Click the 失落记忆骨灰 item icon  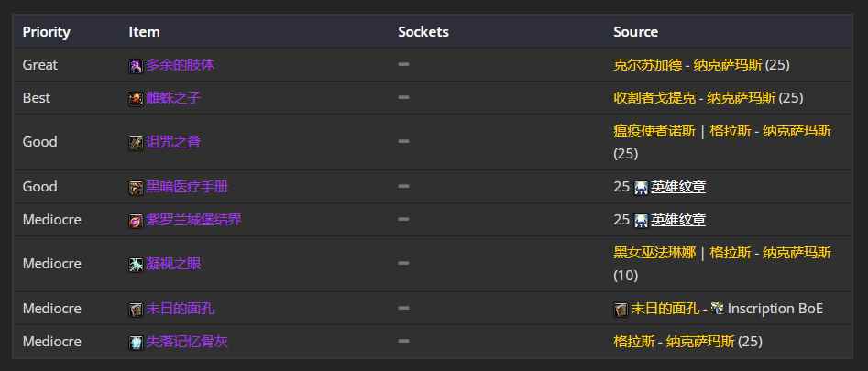point(136,343)
